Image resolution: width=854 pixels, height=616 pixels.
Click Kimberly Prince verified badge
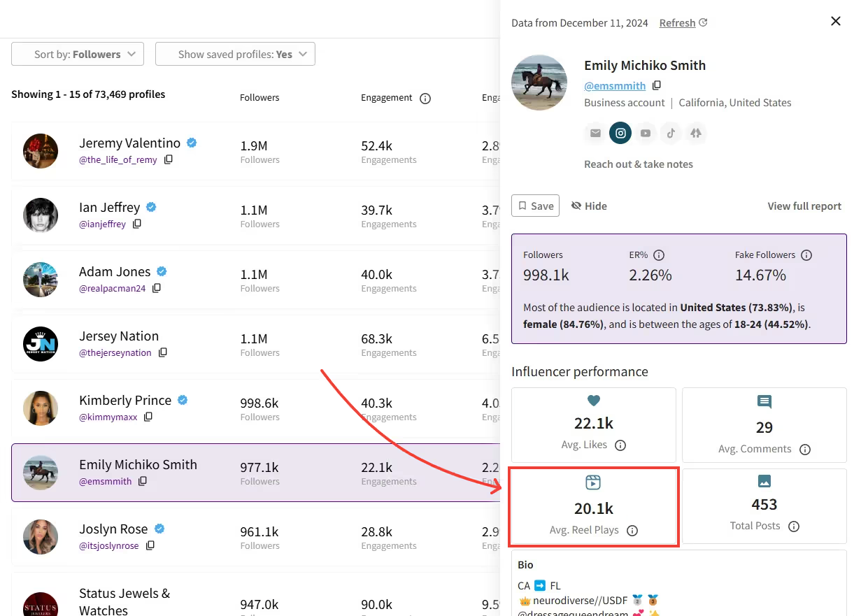click(x=183, y=400)
